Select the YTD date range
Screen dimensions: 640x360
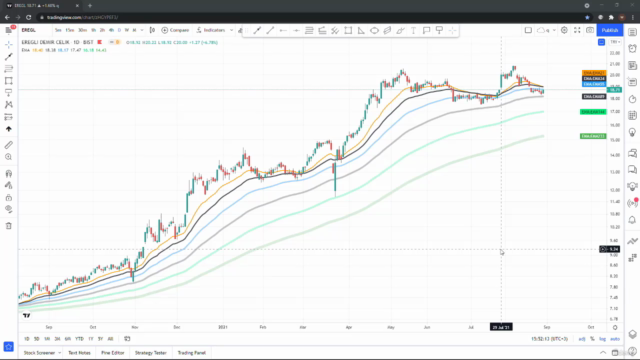[x=79, y=339]
